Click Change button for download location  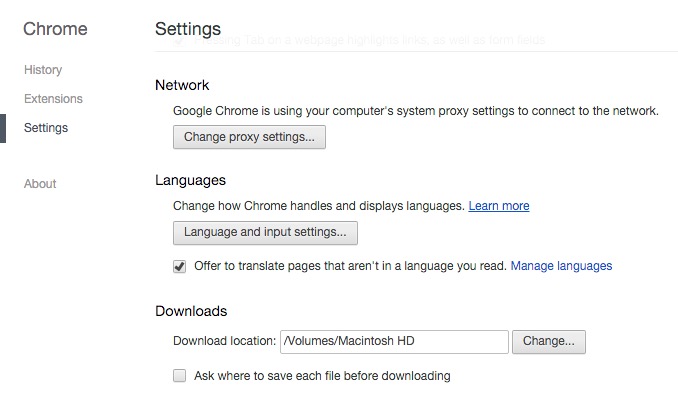tap(549, 342)
